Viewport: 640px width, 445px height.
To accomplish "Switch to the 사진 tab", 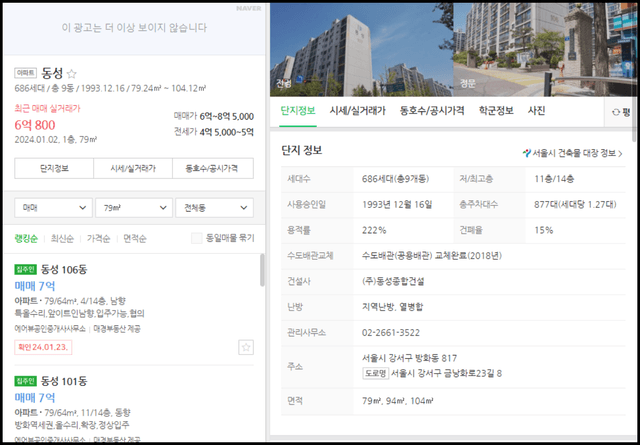I will pos(536,111).
